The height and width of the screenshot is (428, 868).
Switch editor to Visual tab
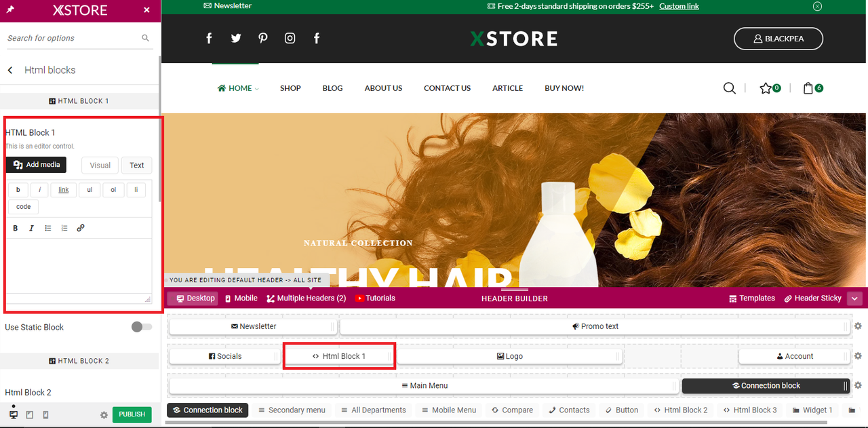tap(100, 165)
